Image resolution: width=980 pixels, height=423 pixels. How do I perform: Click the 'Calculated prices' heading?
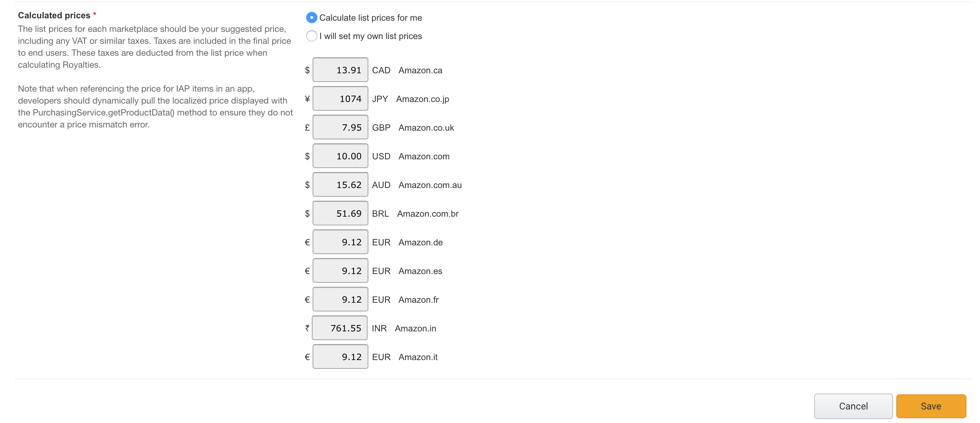coord(54,15)
